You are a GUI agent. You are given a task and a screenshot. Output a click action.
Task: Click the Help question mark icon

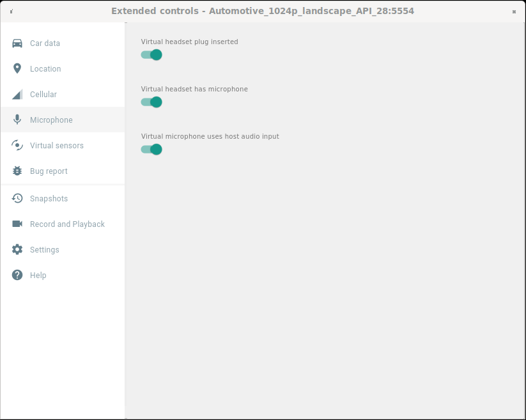(17, 275)
